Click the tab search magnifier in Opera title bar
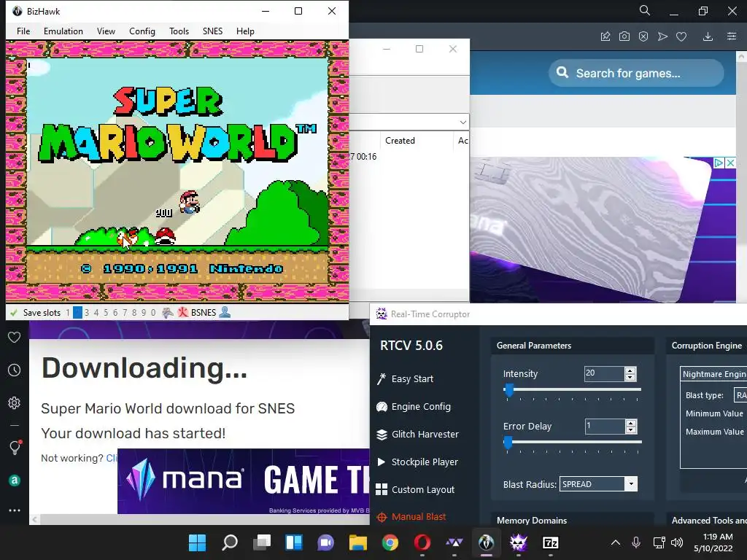 click(x=645, y=10)
